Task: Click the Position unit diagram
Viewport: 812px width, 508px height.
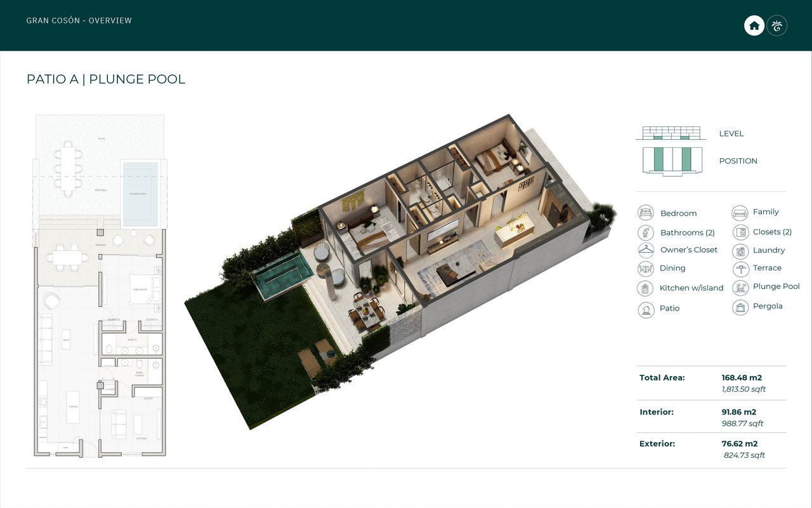Action: [x=672, y=161]
